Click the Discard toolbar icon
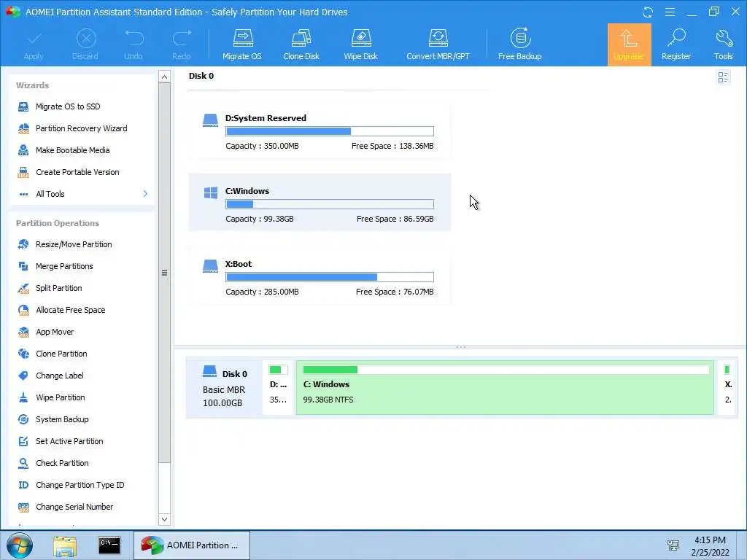747x560 pixels. coord(86,39)
